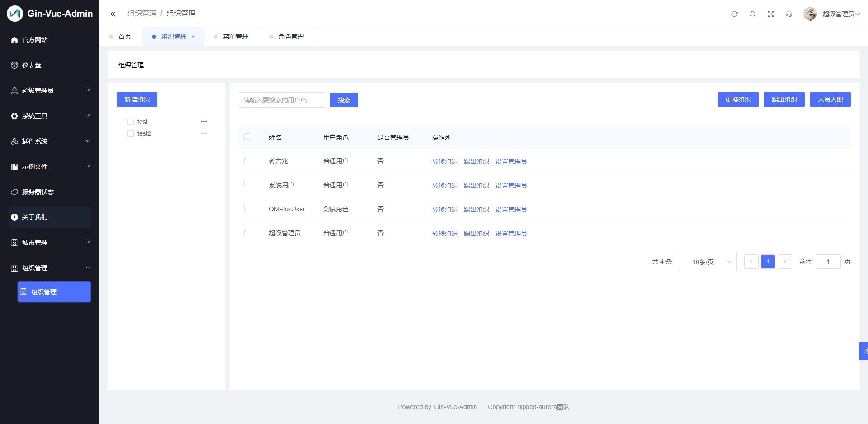Click 转移组织 for 超级管理员 row
The width and height of the screenshot is (868, 424).
[445, 233]
